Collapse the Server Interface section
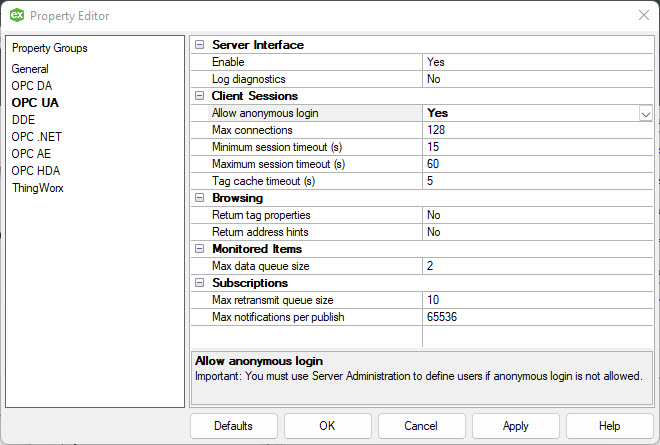This screenshot has width=660, height=445. [200, 45]
